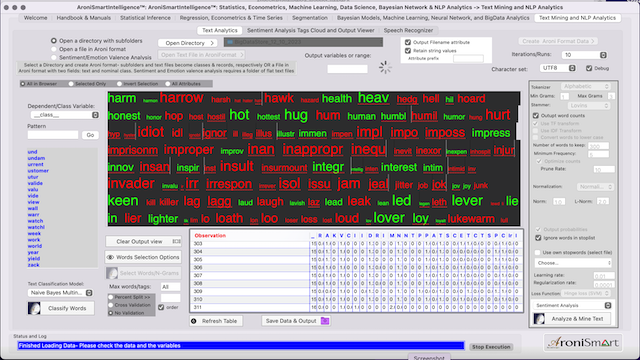Choose the No Validation radio

[x=111, y=313]
